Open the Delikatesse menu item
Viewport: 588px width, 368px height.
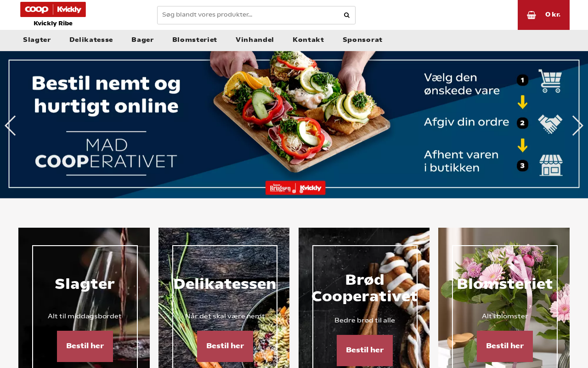[x=91, y=40]
